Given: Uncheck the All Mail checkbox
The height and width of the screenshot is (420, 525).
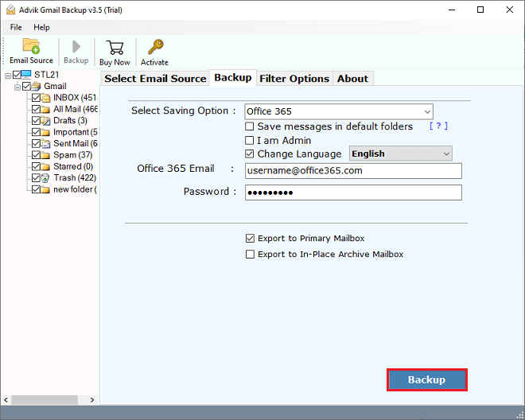Looking at the screenshot, I should (36, 109).
